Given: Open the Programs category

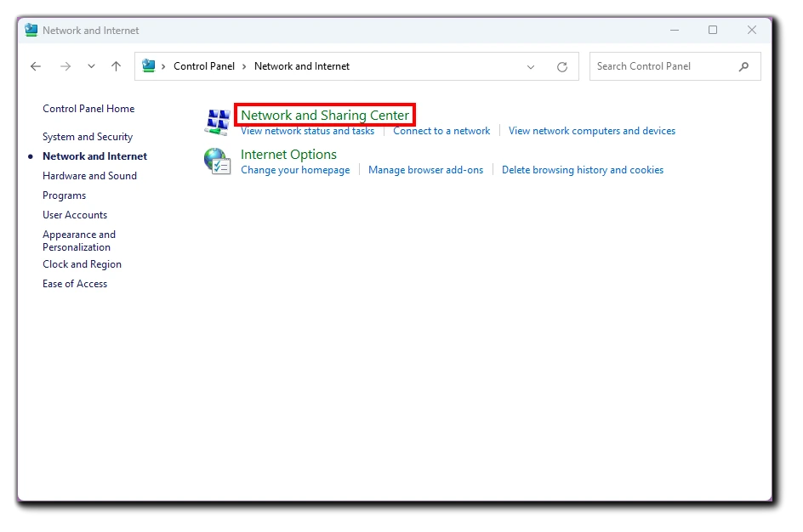Looking at the screenshot, I should point(64,196).
